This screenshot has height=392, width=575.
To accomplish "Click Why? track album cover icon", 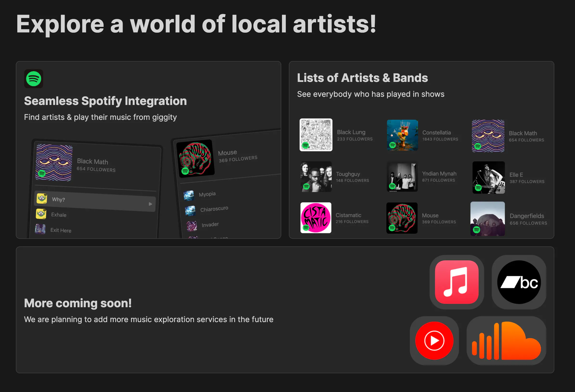I will [x=42, y=198].
